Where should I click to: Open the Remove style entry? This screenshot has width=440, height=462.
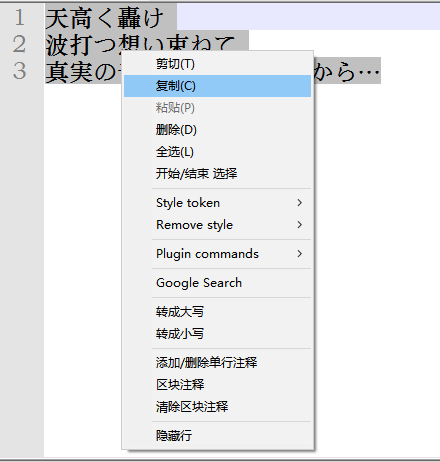217,225
